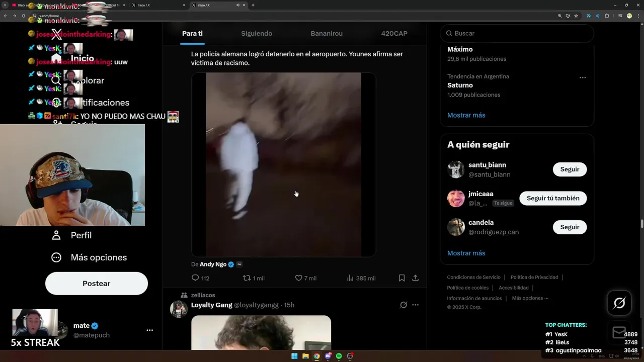Open the Perfil sidebar label
The width and height of the screenshot is (644, 362).
[x=81, y=235]
